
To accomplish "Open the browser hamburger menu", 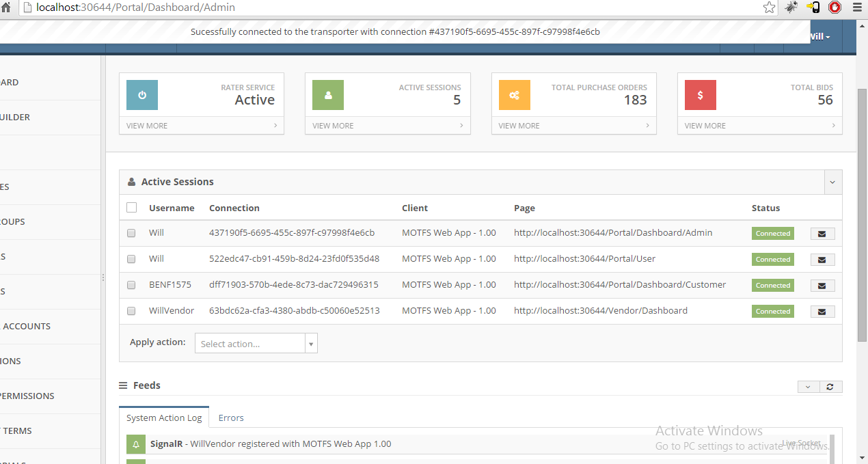I will (857, 8).
